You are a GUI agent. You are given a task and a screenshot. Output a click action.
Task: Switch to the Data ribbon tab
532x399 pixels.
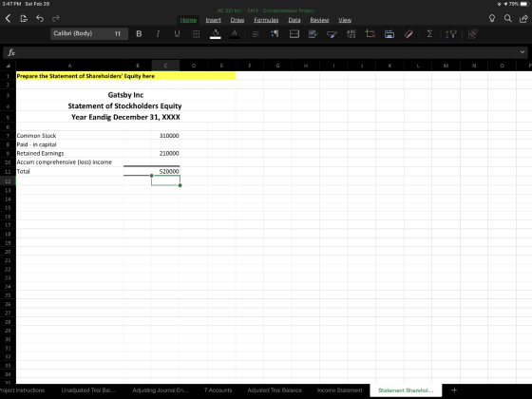294,20
